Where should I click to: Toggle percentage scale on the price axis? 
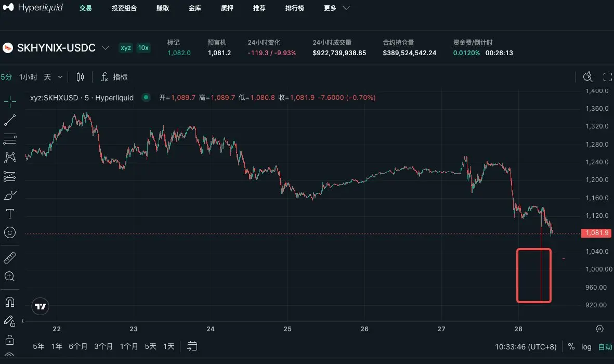pyautogui.click(x=571, y=347)
